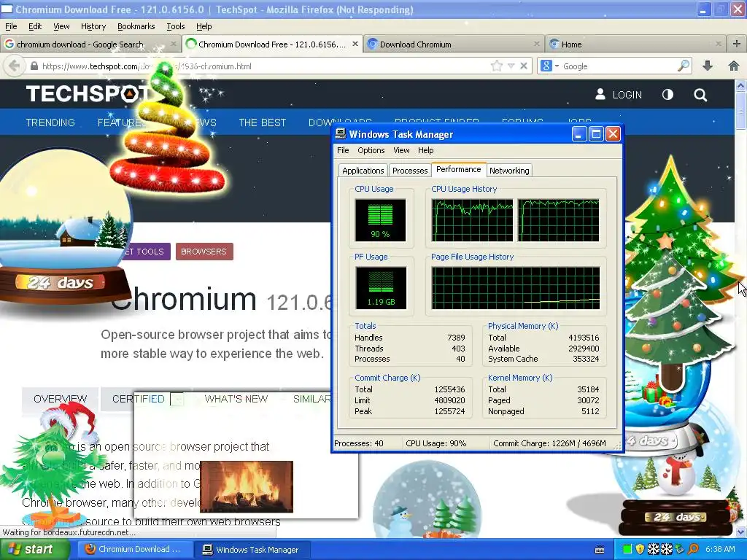Click inside the Google search box
The width and height of the screenshot is (747, 560).
[x=619, y=66]
